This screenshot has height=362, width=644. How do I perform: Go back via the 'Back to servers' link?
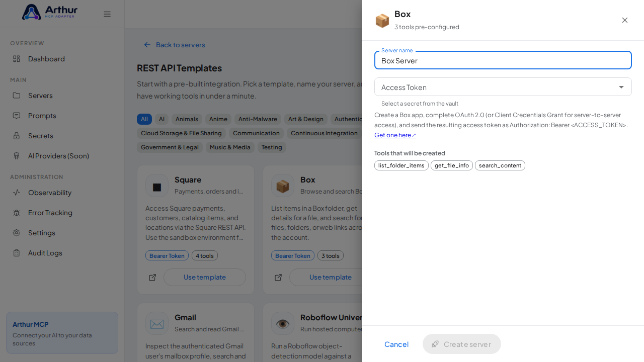[175, 45]
